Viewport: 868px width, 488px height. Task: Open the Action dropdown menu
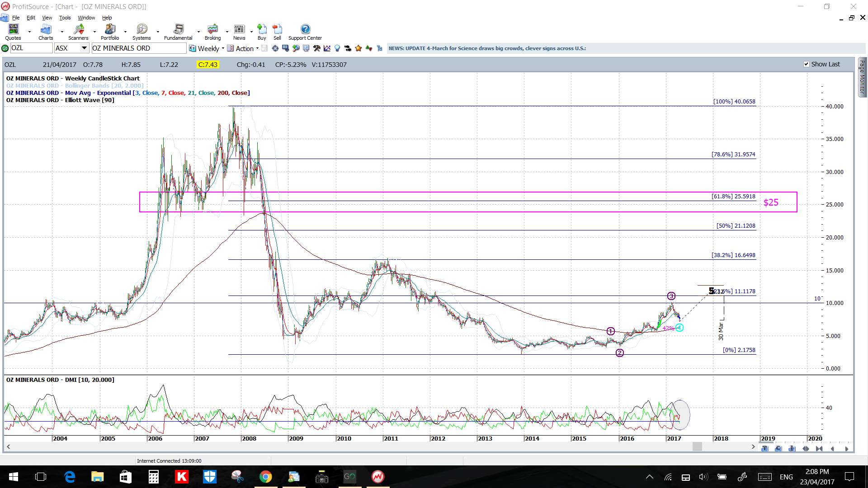coord(243,48)
